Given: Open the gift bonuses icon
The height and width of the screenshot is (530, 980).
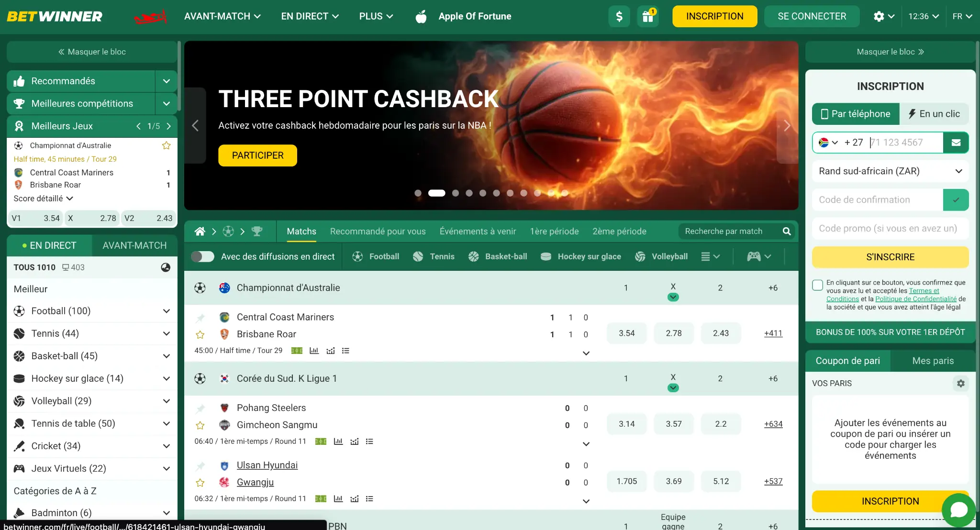Looking at the screenshot, I should coord(647,16).
